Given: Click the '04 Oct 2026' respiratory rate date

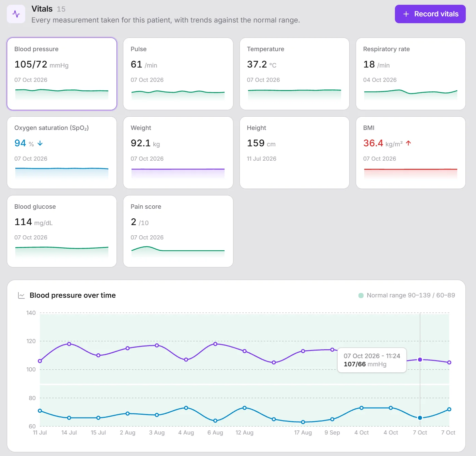Looking at the screenshot, I should [x=380, y=80].
